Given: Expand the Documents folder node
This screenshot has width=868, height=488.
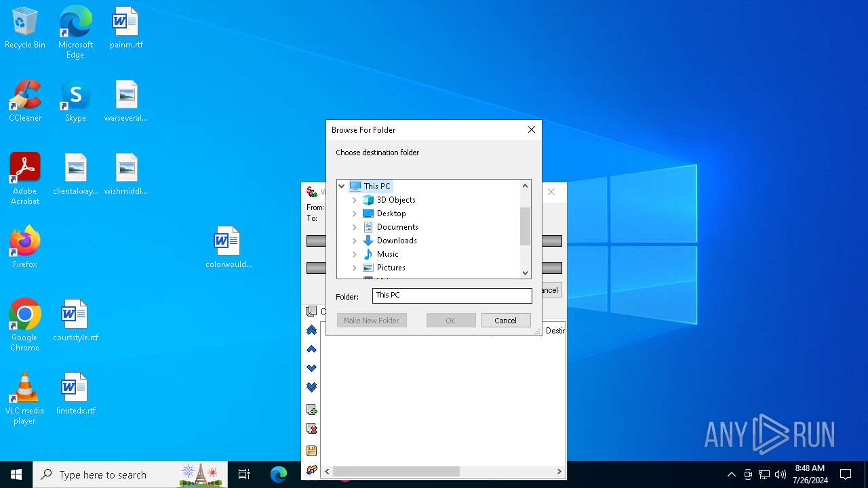Looking at the screenshot, I should 354,227.
